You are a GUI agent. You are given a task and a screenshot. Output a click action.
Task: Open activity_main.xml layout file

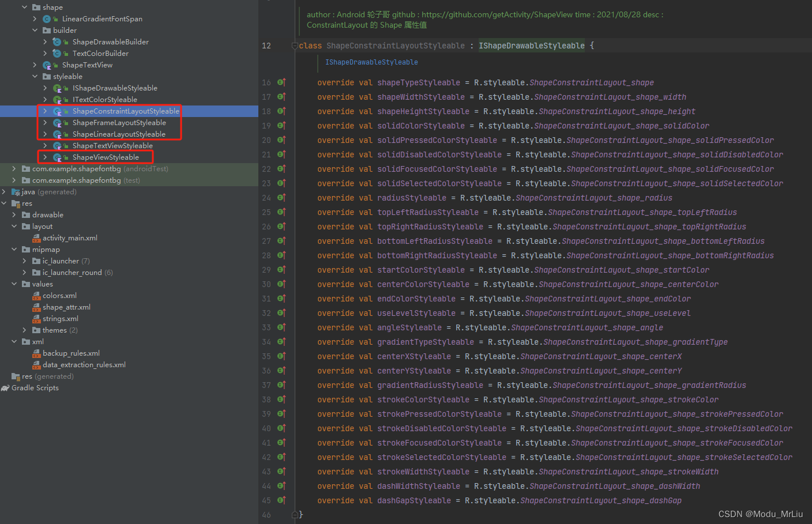click(70, 238)
